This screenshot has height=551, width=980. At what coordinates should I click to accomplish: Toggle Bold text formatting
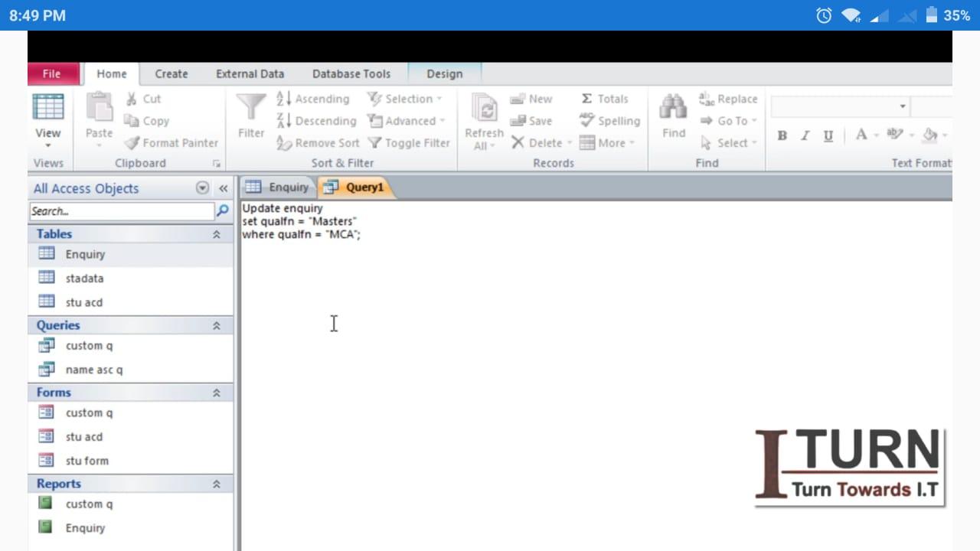point(782,135)
